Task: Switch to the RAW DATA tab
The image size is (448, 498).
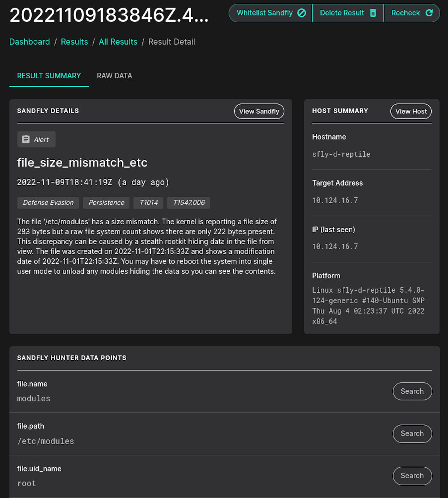Action: [114, 76]
